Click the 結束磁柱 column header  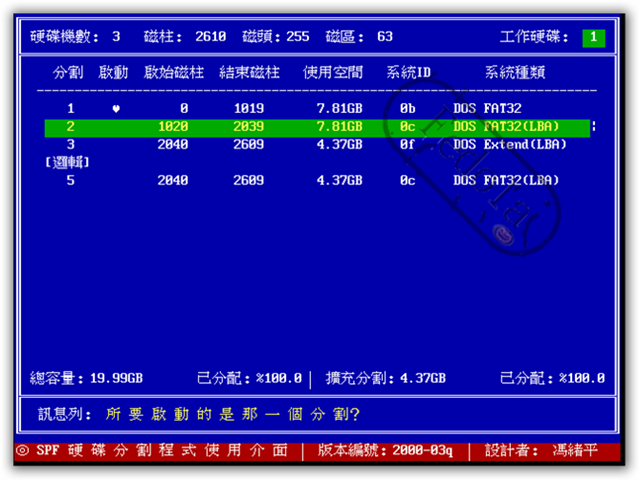248,73
